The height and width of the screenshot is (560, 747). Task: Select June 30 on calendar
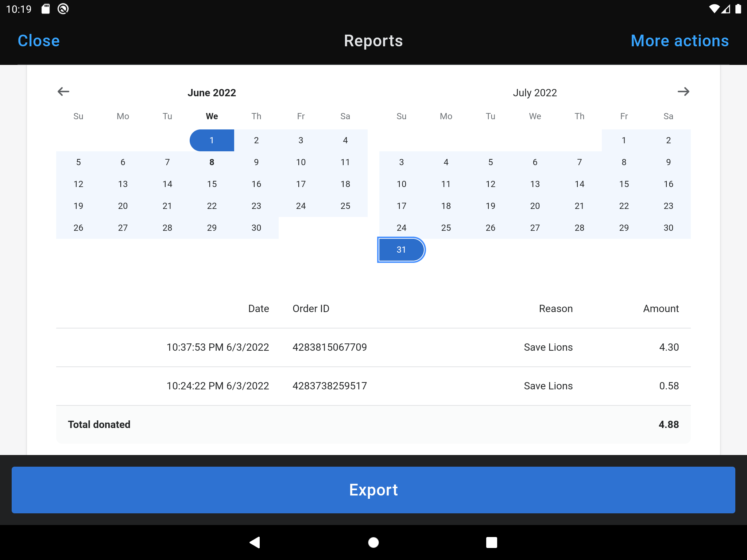point(256,227)
